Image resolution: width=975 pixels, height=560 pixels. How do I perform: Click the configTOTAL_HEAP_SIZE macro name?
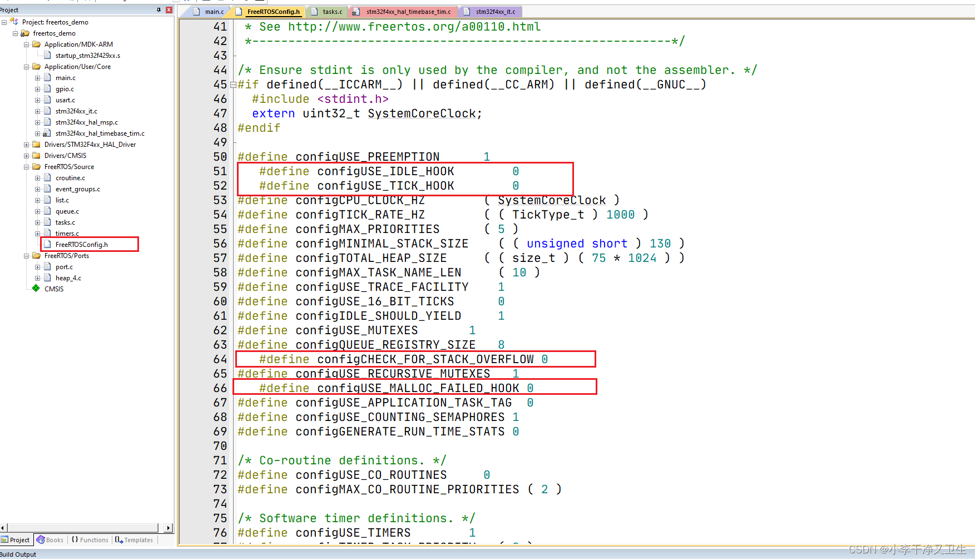(x=371, y=258)
